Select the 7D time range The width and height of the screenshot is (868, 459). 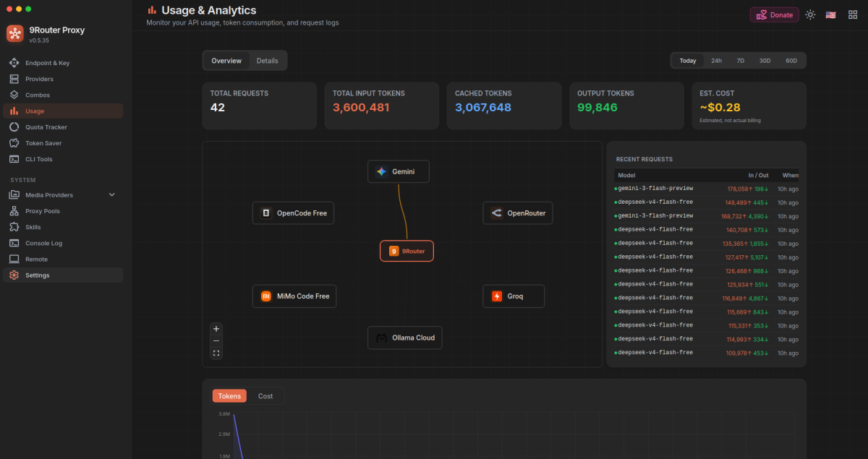[740, 61]
